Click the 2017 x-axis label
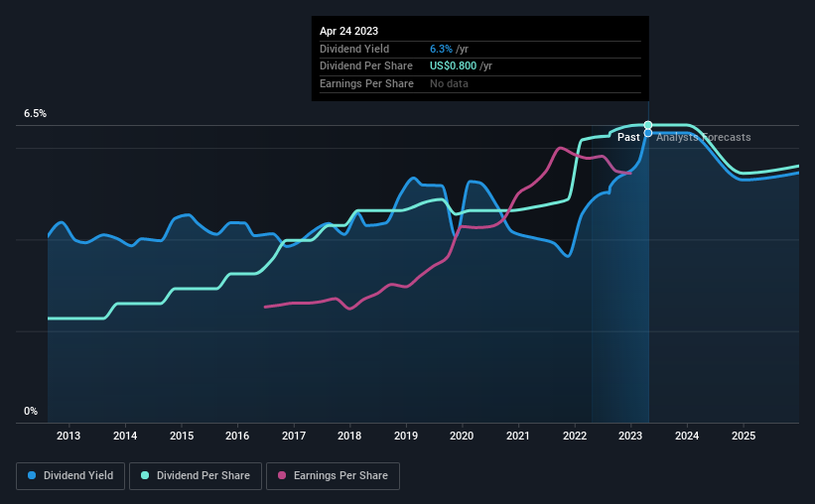The width and height of the screenshot is (815, 504). click(x=294, y=436)
